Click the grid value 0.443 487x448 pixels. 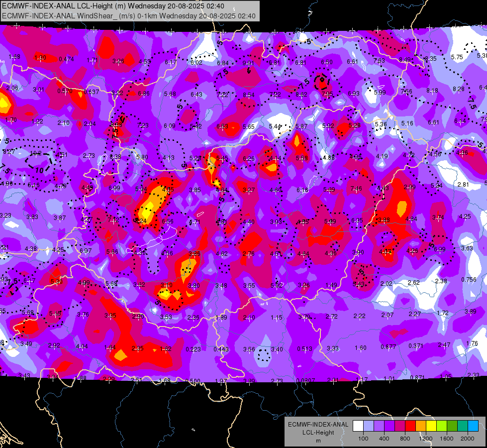click(x=221, y=349)
